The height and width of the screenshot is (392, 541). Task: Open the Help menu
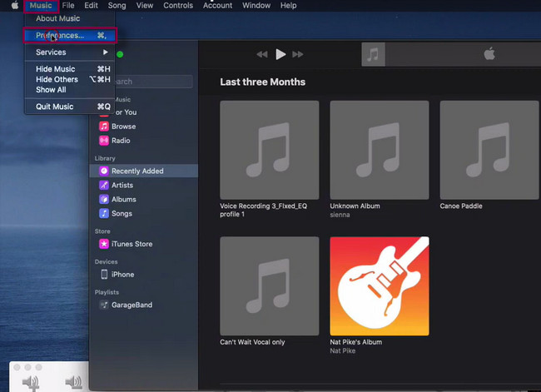[289, 6]
